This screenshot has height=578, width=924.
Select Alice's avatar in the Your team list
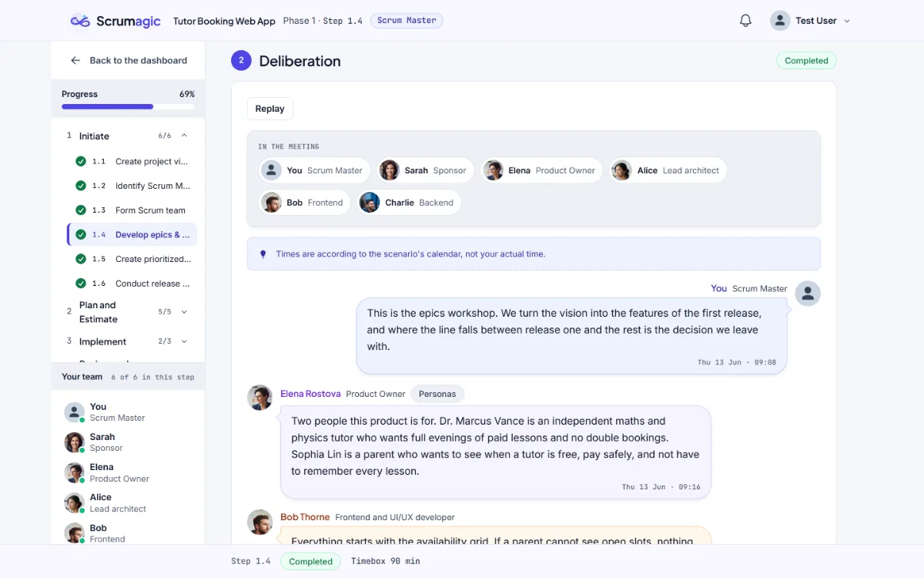click(74, 503)
